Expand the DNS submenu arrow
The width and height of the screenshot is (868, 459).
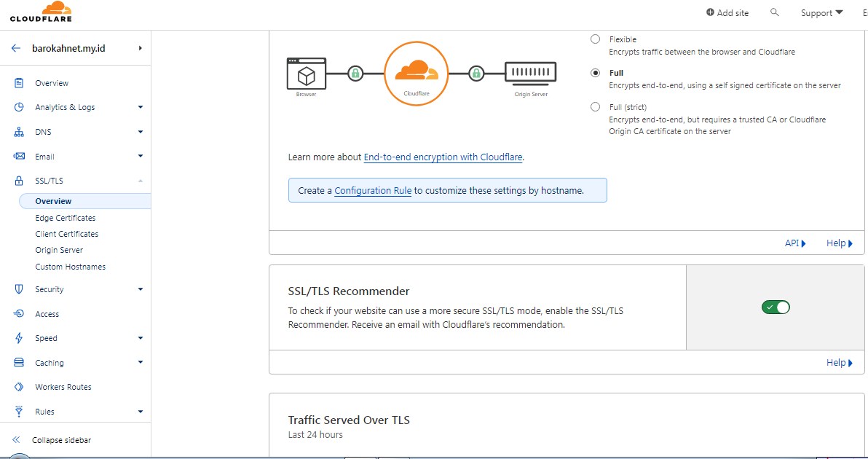141,132
